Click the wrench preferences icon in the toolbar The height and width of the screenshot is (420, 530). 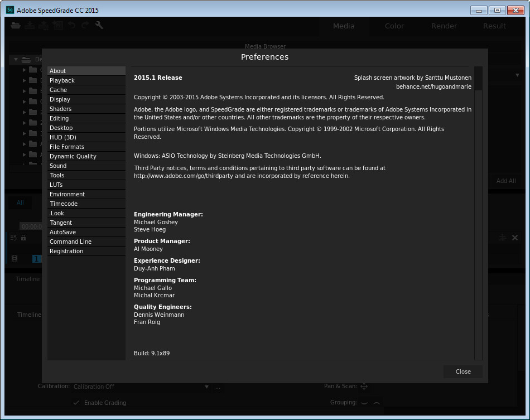(x=99, y=25)
